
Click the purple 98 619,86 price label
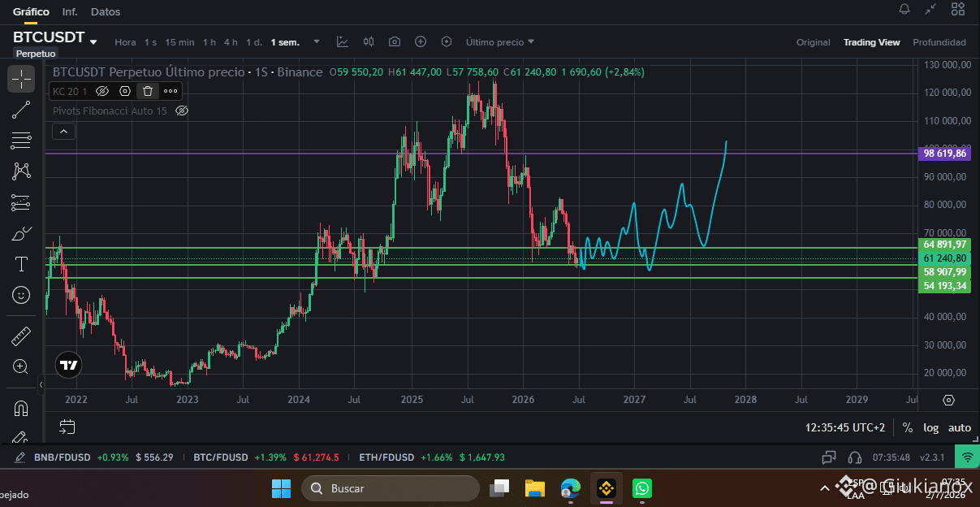945,153
